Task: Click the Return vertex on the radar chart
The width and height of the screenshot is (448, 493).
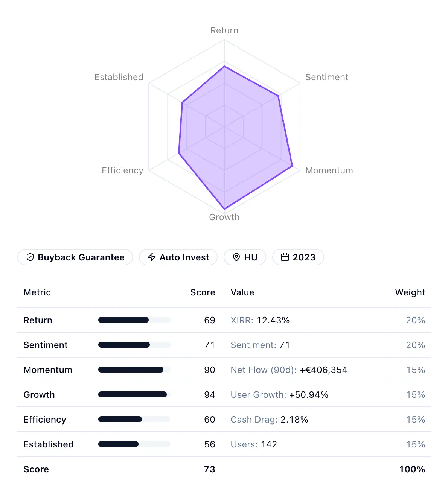Action: [x=224, y=66]
